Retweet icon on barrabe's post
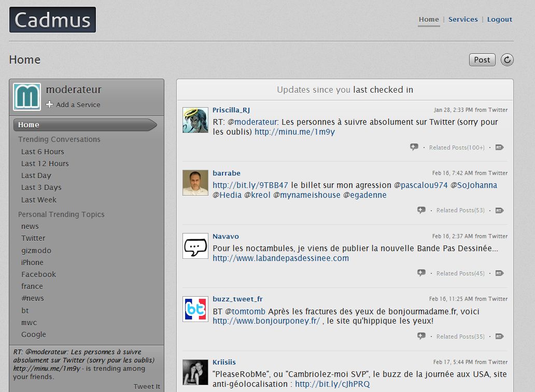Viewport: 535px width, 392px height. pyautogui.click(x=500, y=210)
